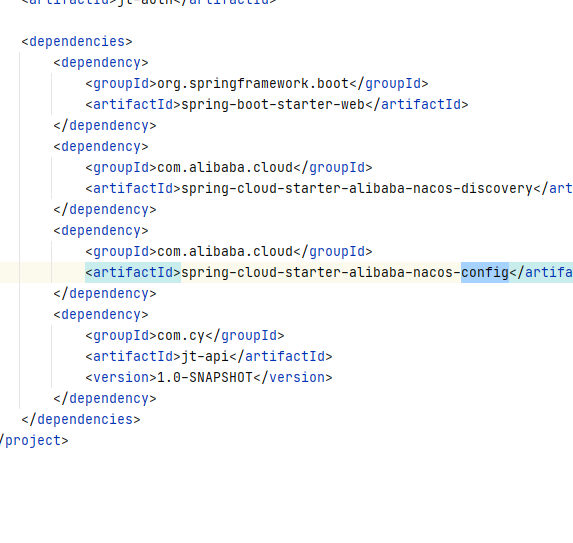This screenshot has height=543, width=573.
Task: Click the jt-api artifactId text
Action: point(205,356)
